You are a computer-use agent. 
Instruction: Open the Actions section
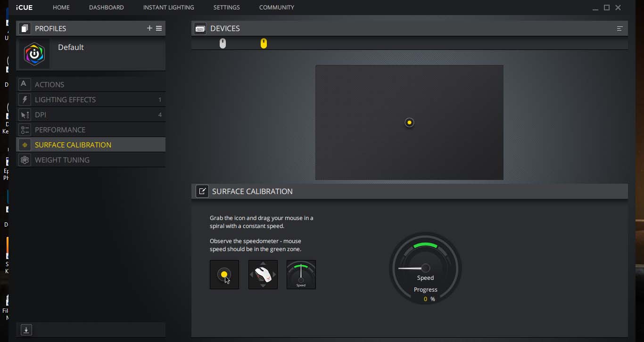(50, 85)
